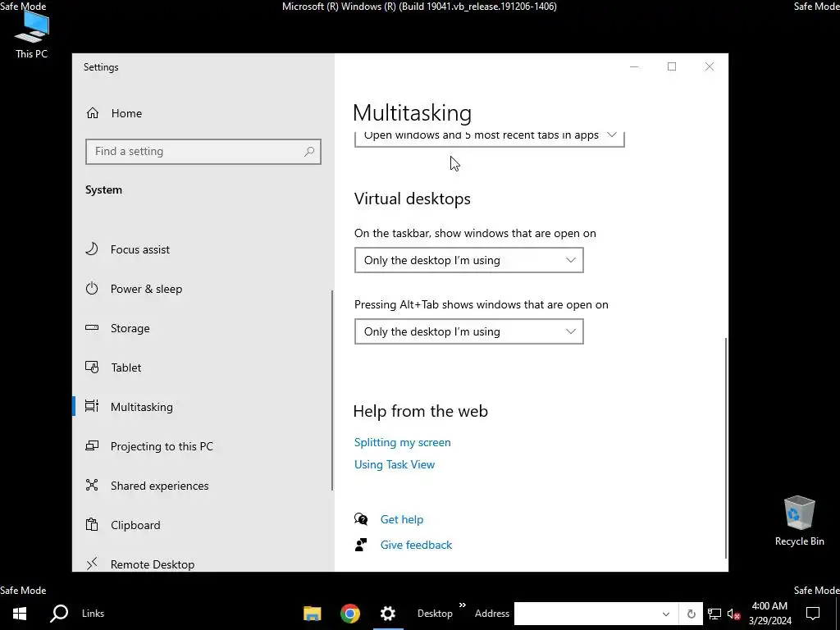Click the sidebar vertical scrollbar
840x630 pixels.
click(x=332, y=390)
